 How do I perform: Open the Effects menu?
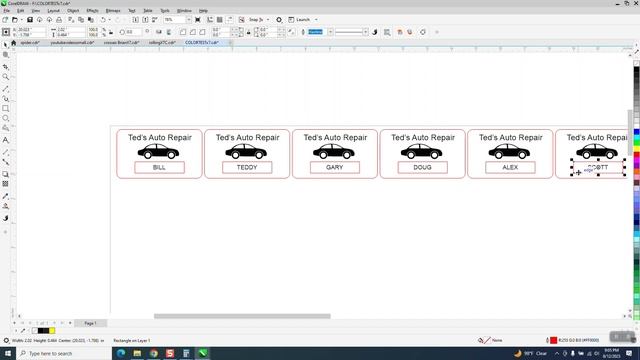click(92, 11)
